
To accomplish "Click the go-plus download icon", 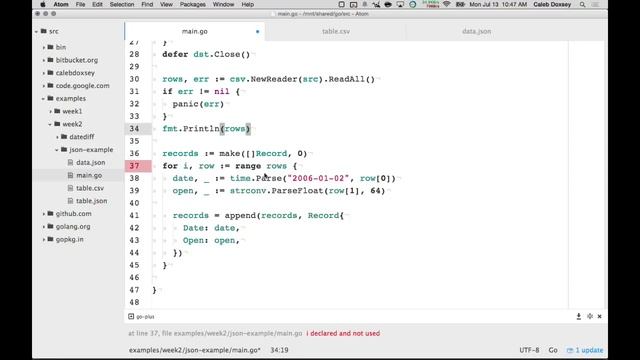I will coord(579,316).
